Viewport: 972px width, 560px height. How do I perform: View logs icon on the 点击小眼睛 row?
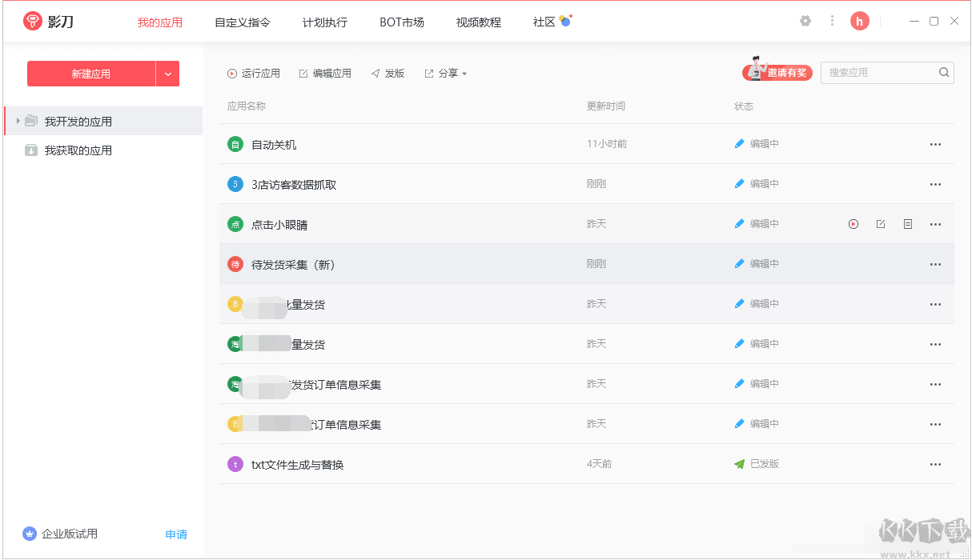point(907,224)
